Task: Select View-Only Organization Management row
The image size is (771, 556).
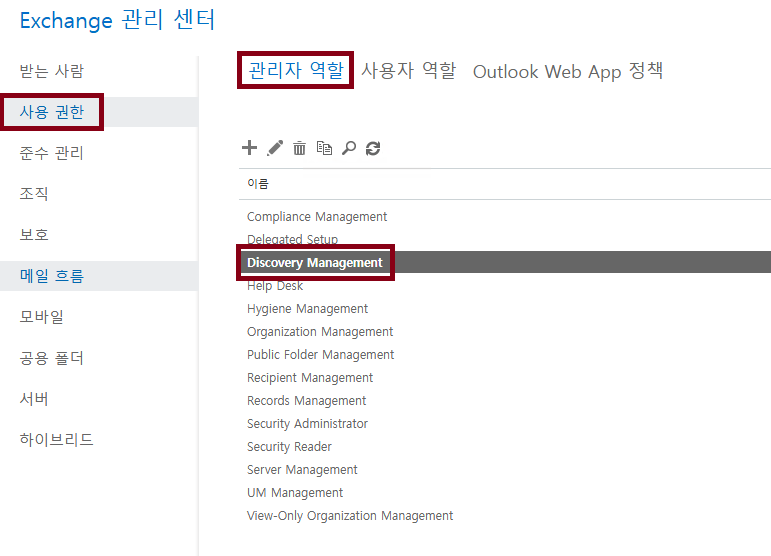Action: click(x=505, y=516)
